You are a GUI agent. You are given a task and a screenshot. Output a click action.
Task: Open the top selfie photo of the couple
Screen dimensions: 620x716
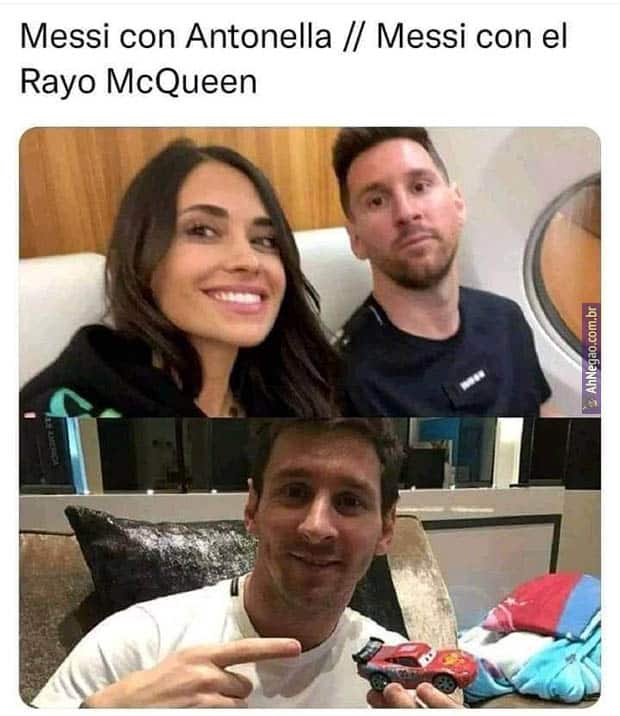click(x=310, y=272)
